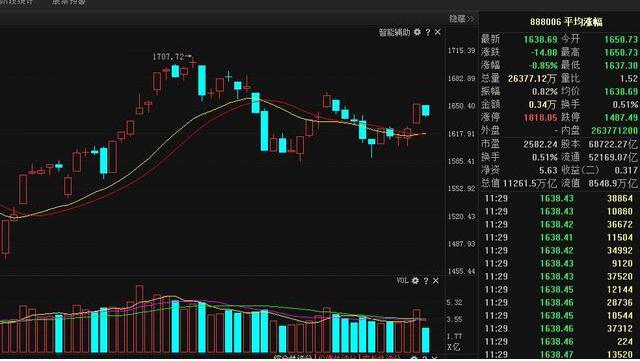
Task: Click the 净资 value 5.63
Action: pos(548,170)
